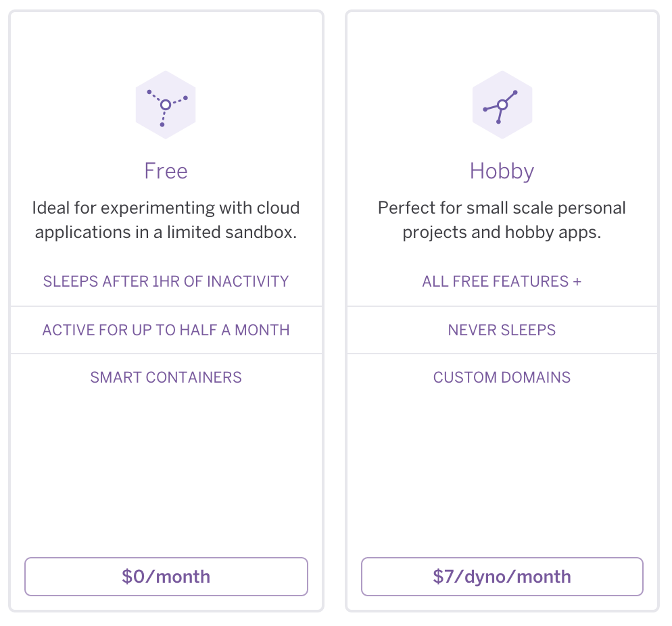
Task: Click the gap between Free and Hobby cards
Action: [x=335, y=311]
